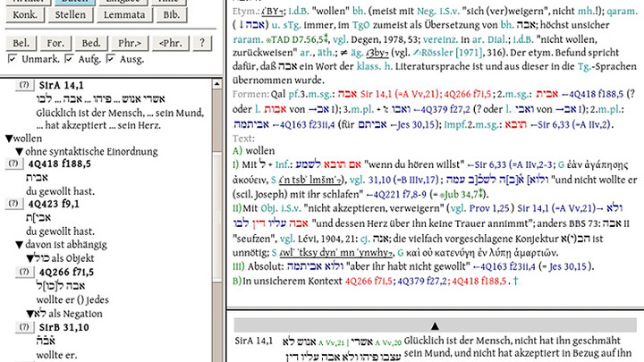Follow the red 4Q418 f188,5 link in section B
The image size is (644, 362).
[479, 282]
